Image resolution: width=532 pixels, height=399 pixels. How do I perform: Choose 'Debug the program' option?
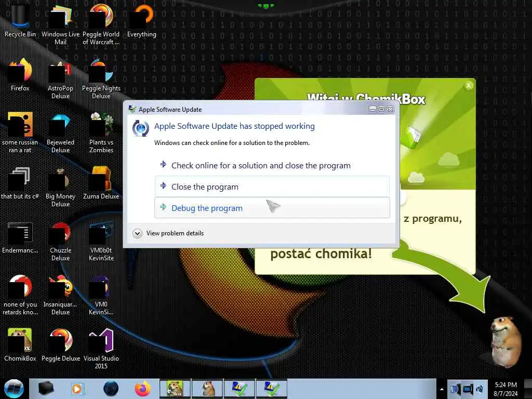pos(272,208)
